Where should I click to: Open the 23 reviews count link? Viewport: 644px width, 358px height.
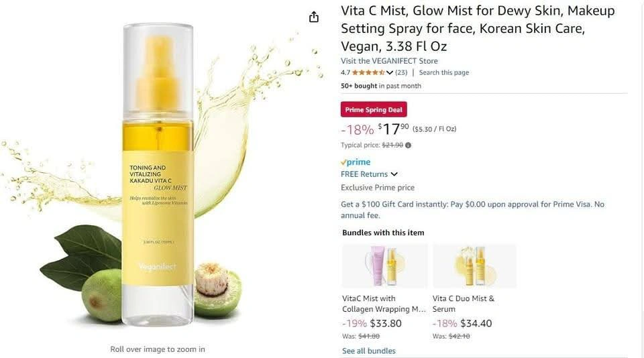(401, 72)
